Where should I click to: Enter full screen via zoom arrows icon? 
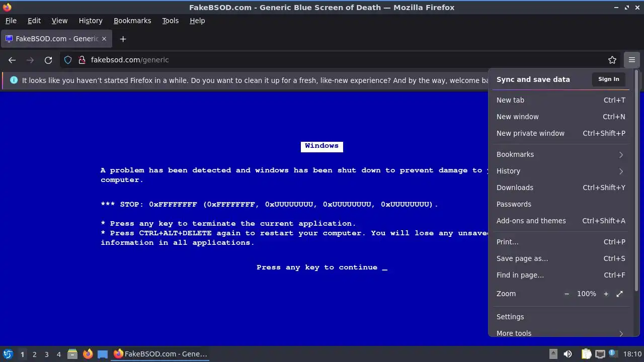(619, 294)
